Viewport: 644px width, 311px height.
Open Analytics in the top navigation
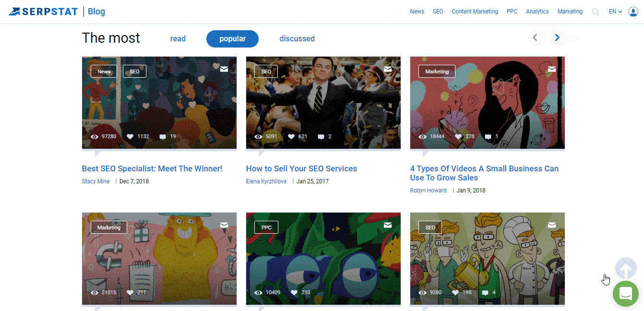537,12
